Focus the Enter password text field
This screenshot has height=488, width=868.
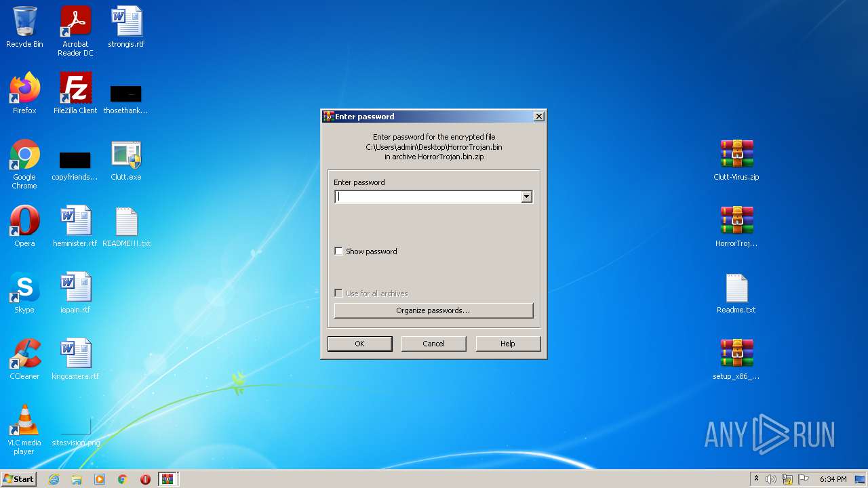click(x=428, y=197)
